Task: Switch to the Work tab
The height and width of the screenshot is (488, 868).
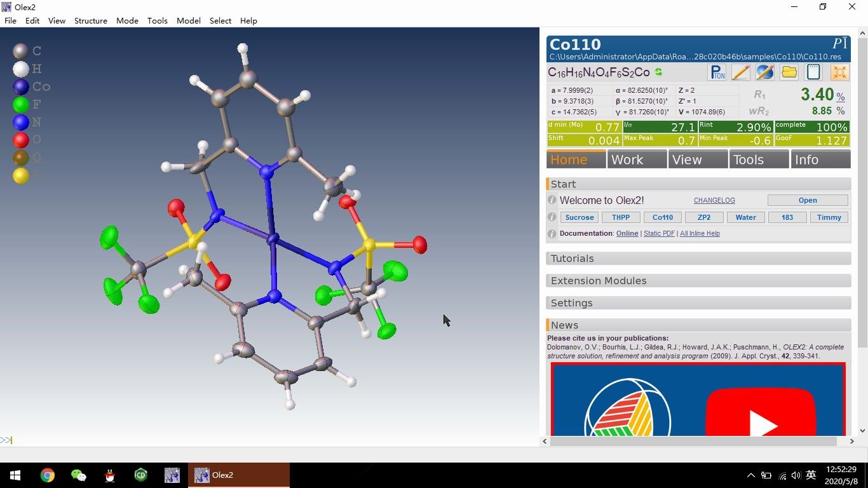Action: 637,159
